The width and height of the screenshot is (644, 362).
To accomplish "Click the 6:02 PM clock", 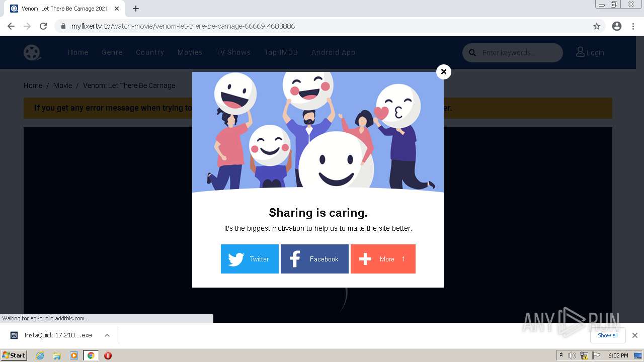I will [x=618, y=355].
